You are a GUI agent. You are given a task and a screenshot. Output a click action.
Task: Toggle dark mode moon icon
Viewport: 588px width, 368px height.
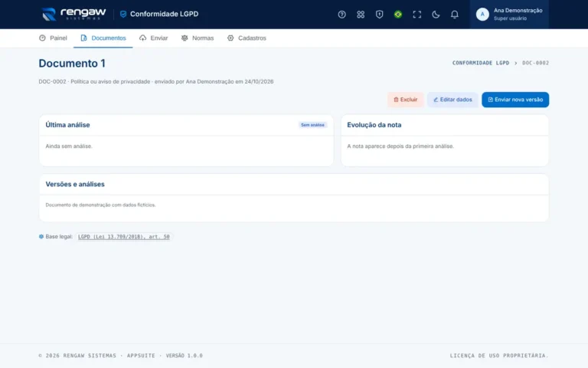(436, 15)
